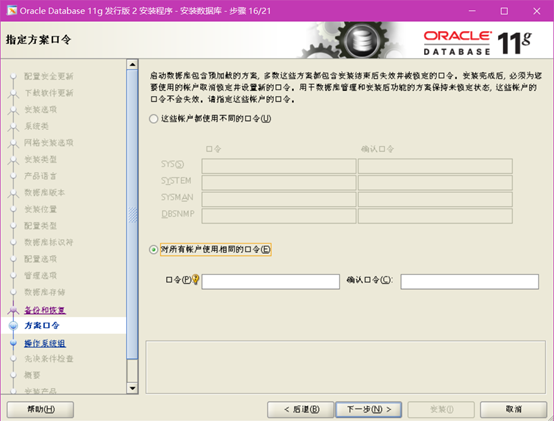Open the 操作系统组 step link

point(45,343)
